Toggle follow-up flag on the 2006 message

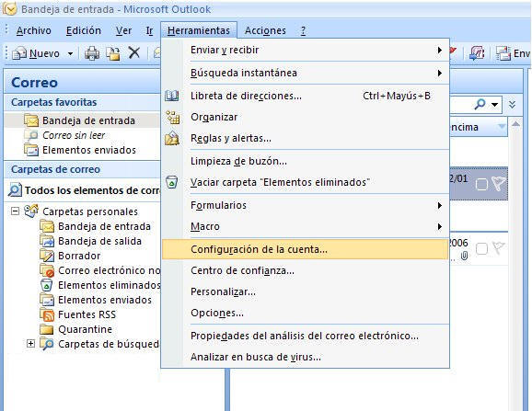pyautogui.click(x=499, y=248)
